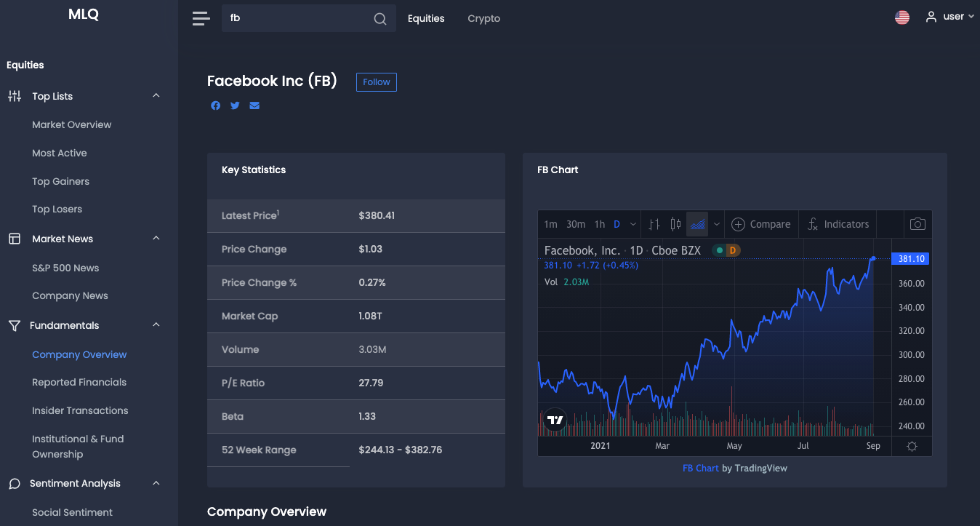Toggle the orange D data indicator
Screen dimensions: 980x526
[x=733, y=250]
